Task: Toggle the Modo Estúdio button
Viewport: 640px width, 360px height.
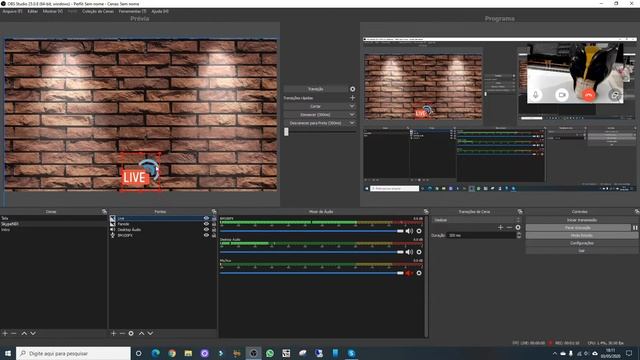Action: point(582,236)
